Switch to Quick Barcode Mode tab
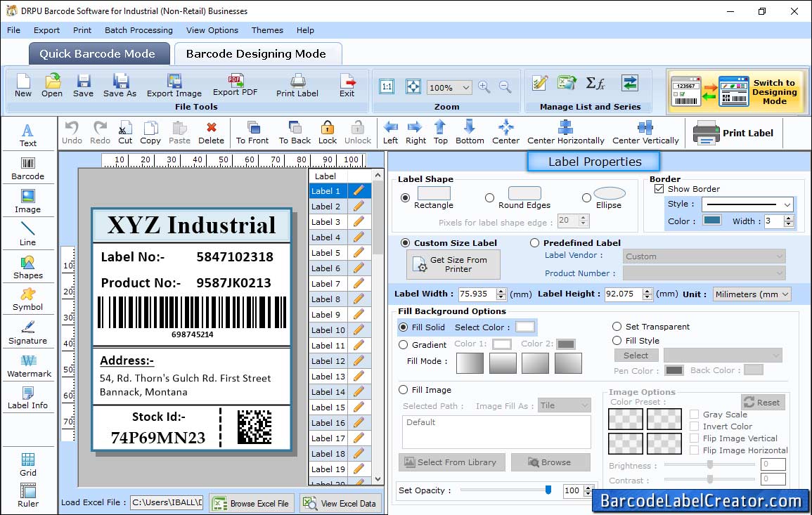The image size is (812, 515). 99,54
